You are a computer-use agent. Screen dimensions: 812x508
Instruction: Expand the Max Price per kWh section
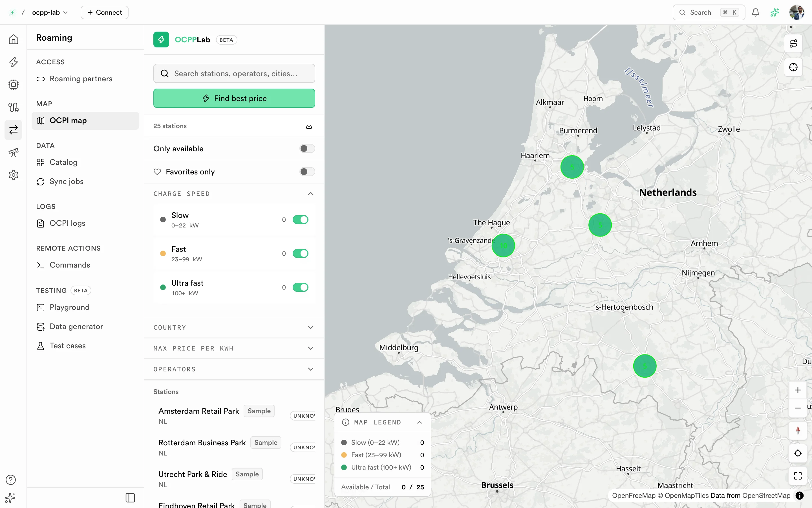[x=234, y=348]
